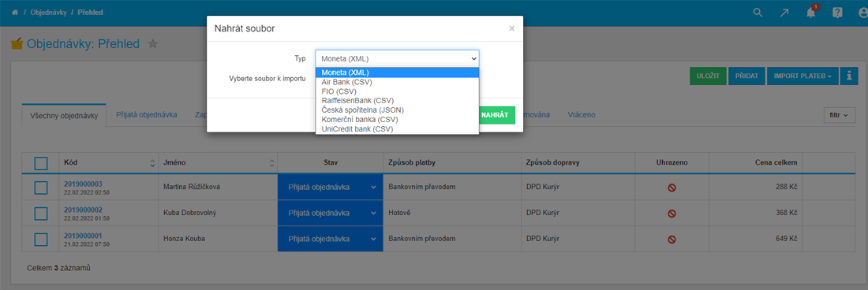This screenshot has height=290, width=868.
Task: Change status dropdown for Honza Kouba
Action: tap(330, 240)
